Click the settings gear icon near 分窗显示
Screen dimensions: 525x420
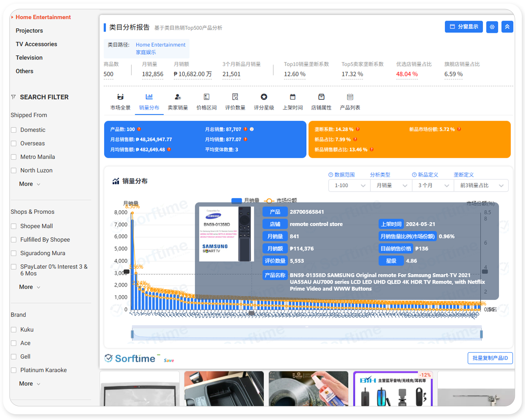[492, 27]
